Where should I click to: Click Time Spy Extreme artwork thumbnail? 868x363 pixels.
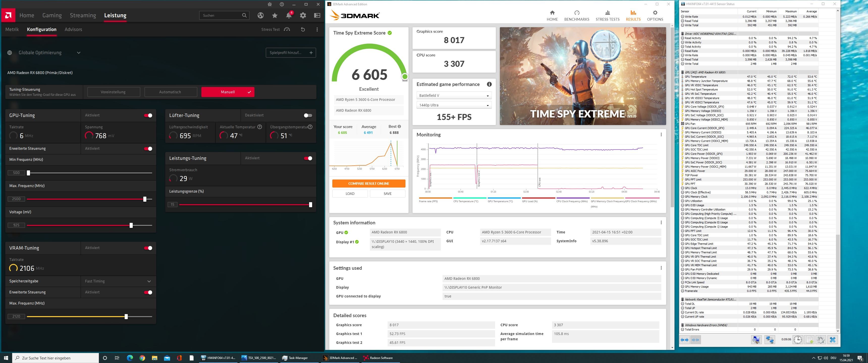[x=583, y=76]
